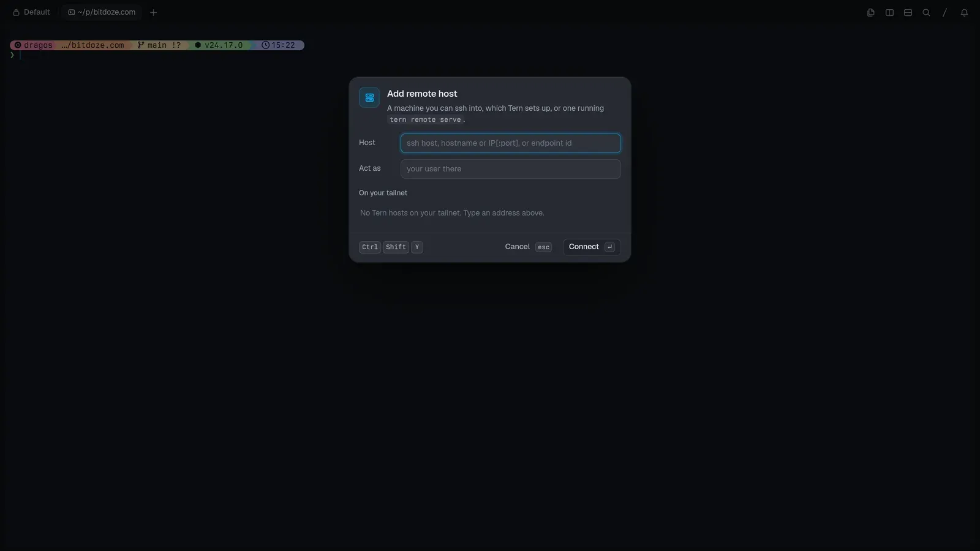Click the git branch 'main !?' prompt segment

pyautogui.click(x=159, y=45)
